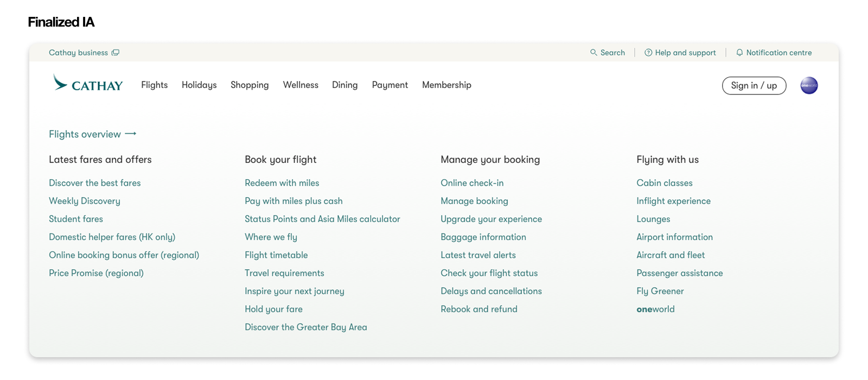Viewport: 868px width, 380px height.
Task: Open Discover the Greater Bay Area
Action: (306, 327)
